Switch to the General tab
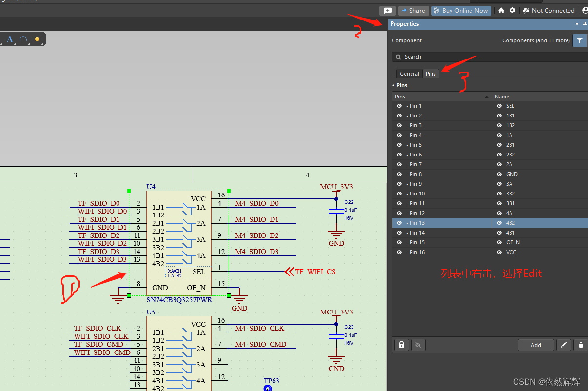588x391 pixels. (x=410, y=74)
